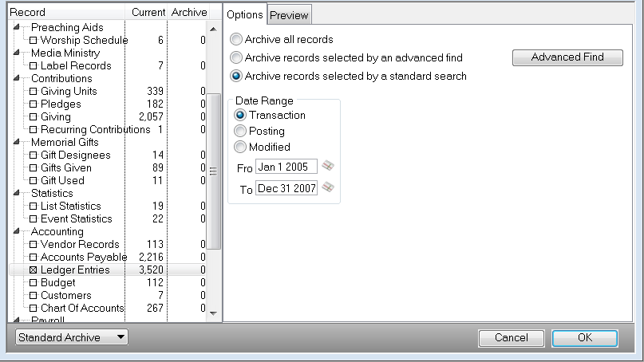
Task: Choose archive by advanced find option
Action: (236, 58)
